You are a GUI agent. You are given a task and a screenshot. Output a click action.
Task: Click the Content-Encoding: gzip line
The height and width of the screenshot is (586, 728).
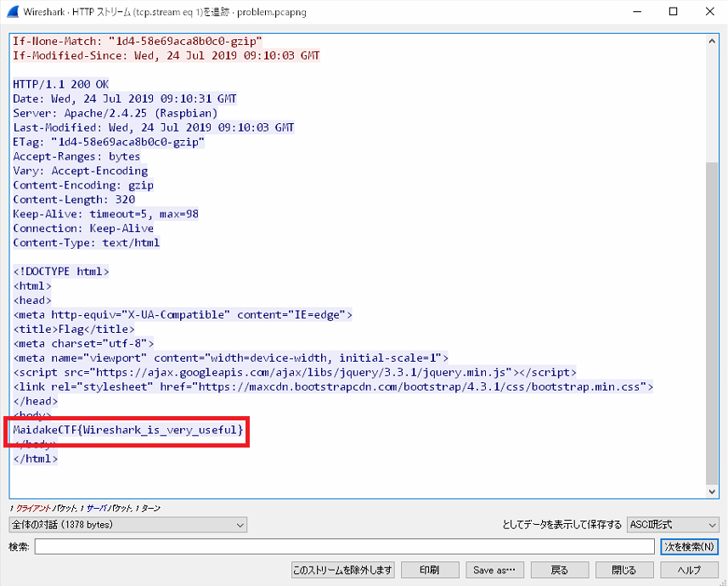pyautogui.click(x=83, y=185)
